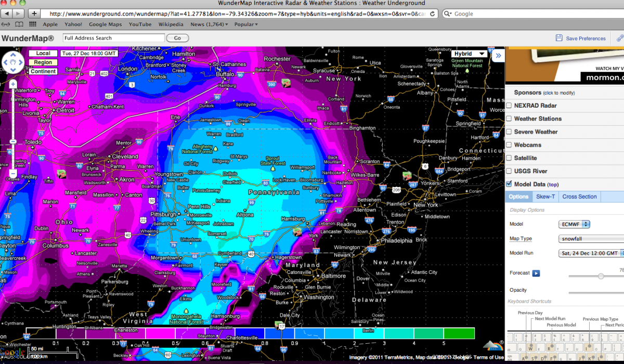Enable the NEXRAD Radar layer checkbox
The image size is (624, 364).
point(509,106)
